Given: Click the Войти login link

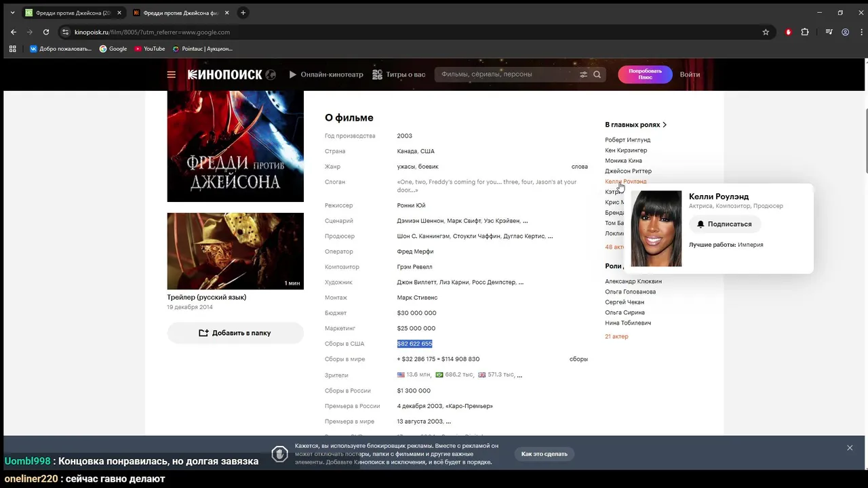Looking at the screenshot, I should click(690, 75).
